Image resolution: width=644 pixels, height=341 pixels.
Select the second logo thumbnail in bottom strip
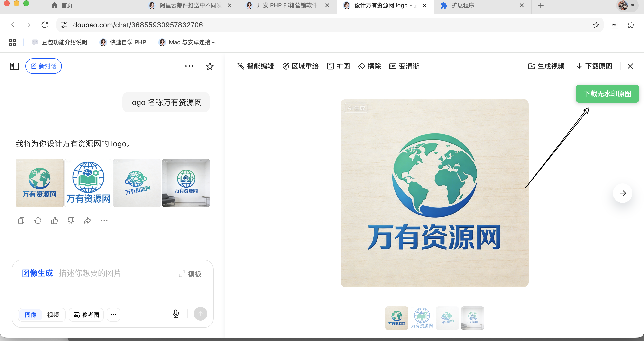click(422, 318)
